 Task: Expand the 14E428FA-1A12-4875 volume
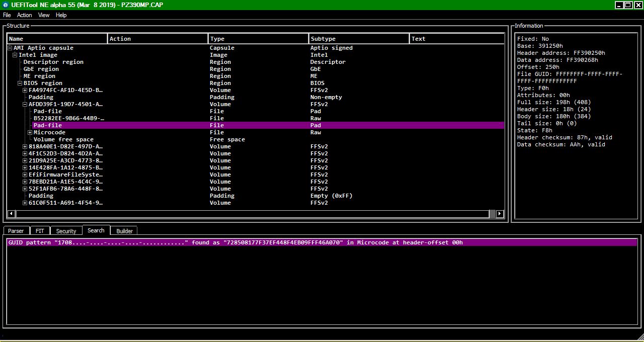click(x=25, y=167)
